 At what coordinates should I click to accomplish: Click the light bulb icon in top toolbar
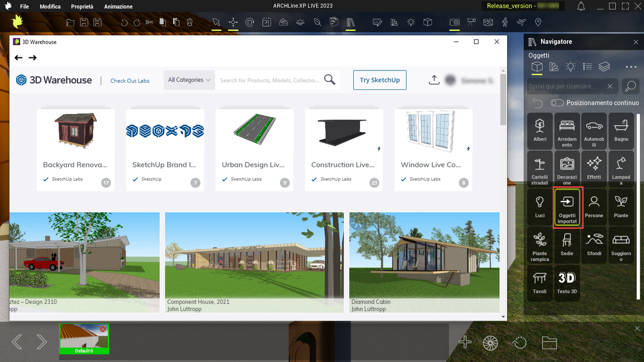(x=411, y=22)
